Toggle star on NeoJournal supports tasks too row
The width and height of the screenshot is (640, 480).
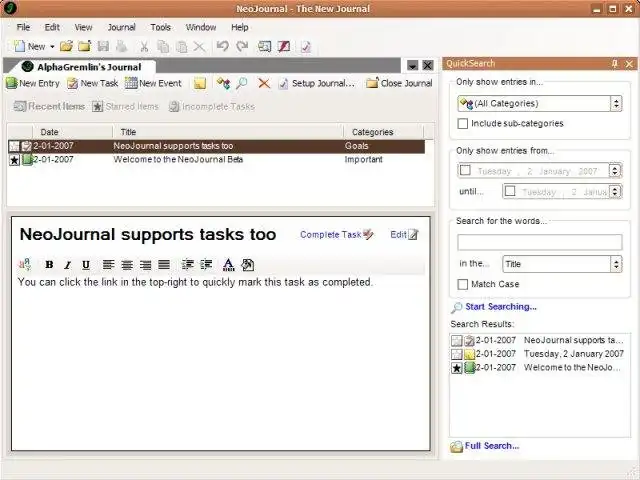tap(14, 146)
